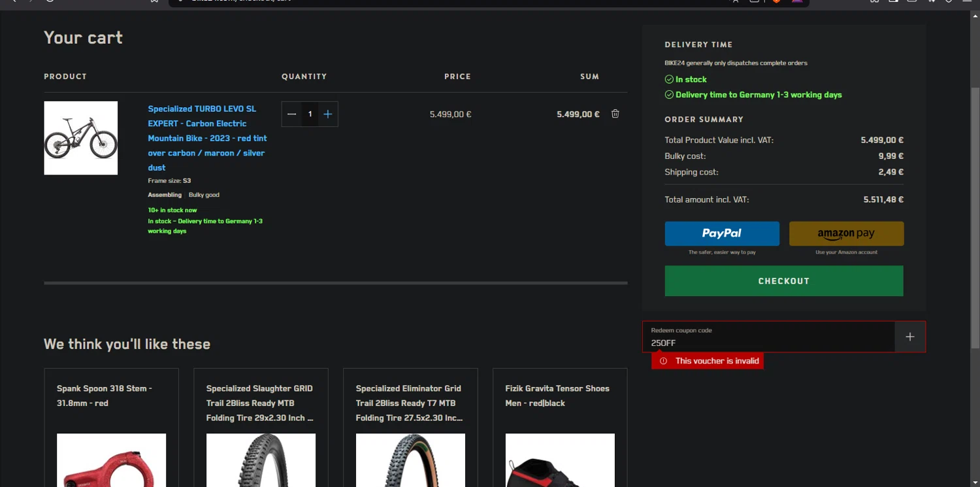
Task: Click the quantity field showing 1
Action: pyautogui.click(x=310, y=114)
